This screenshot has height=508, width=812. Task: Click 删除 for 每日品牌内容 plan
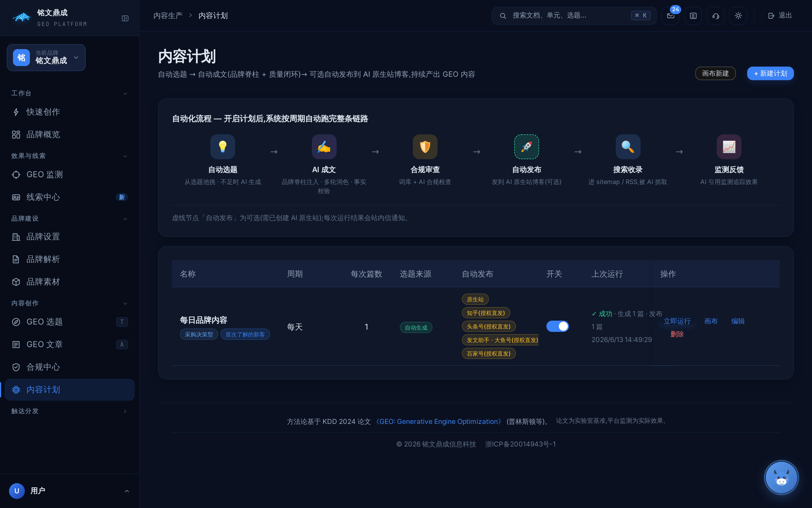click(x=677, y=334)
